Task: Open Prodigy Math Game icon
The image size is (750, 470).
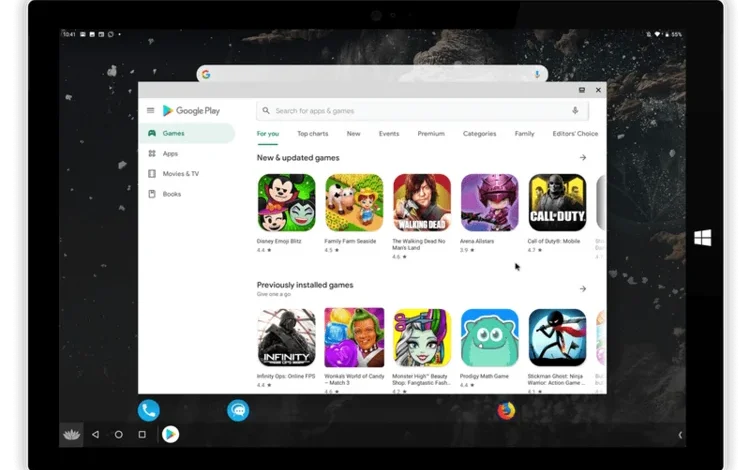Action: pyautogui.click(x=489, y=338)
